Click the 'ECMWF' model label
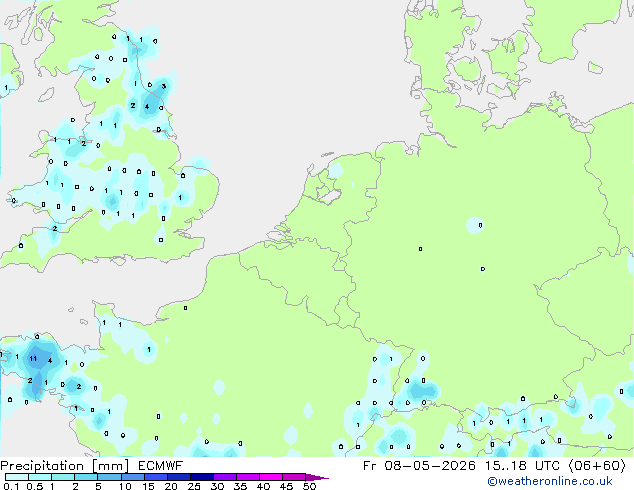This screenshot has width=634, height=490. point(161,466)
